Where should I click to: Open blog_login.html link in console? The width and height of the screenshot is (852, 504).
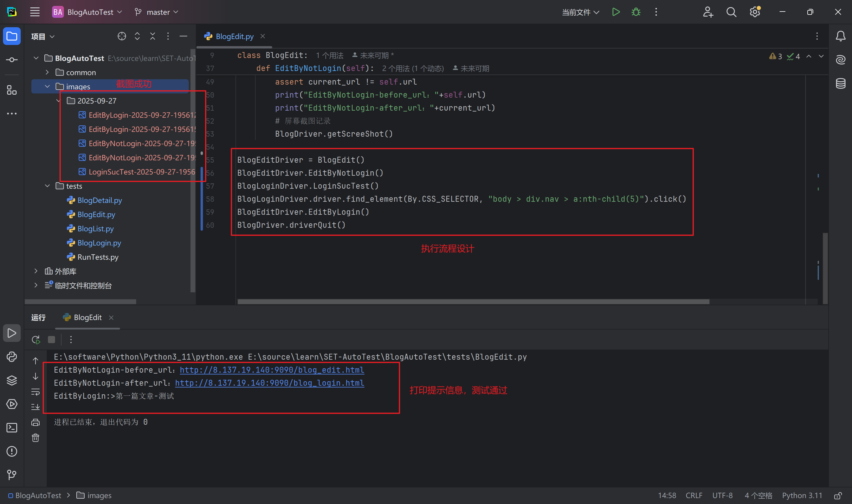coord(270,383)
